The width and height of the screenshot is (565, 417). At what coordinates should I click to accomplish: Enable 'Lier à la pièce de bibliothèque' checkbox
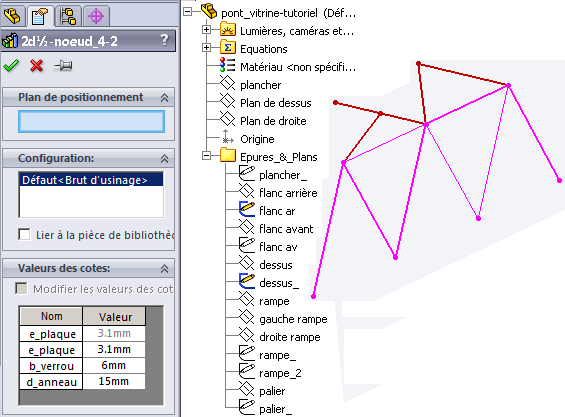(x=24, y=234)
